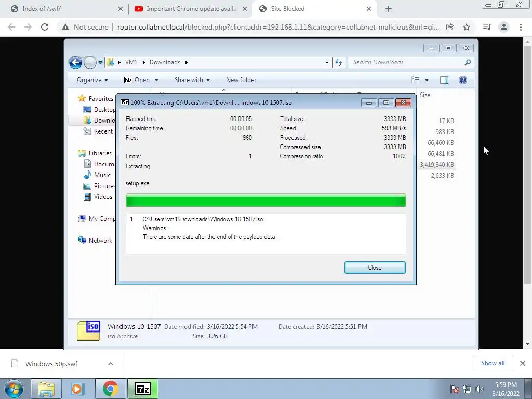Click VM1 in the address breadcrumb
This screenshot has width=532, height=399.
pos(131,62)
